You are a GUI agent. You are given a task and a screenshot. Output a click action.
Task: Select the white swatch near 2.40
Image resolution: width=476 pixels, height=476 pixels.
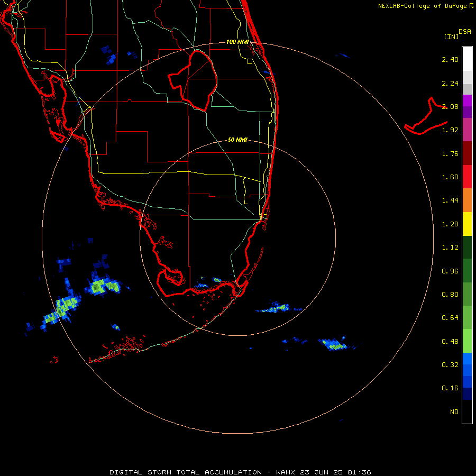(467, 59)
